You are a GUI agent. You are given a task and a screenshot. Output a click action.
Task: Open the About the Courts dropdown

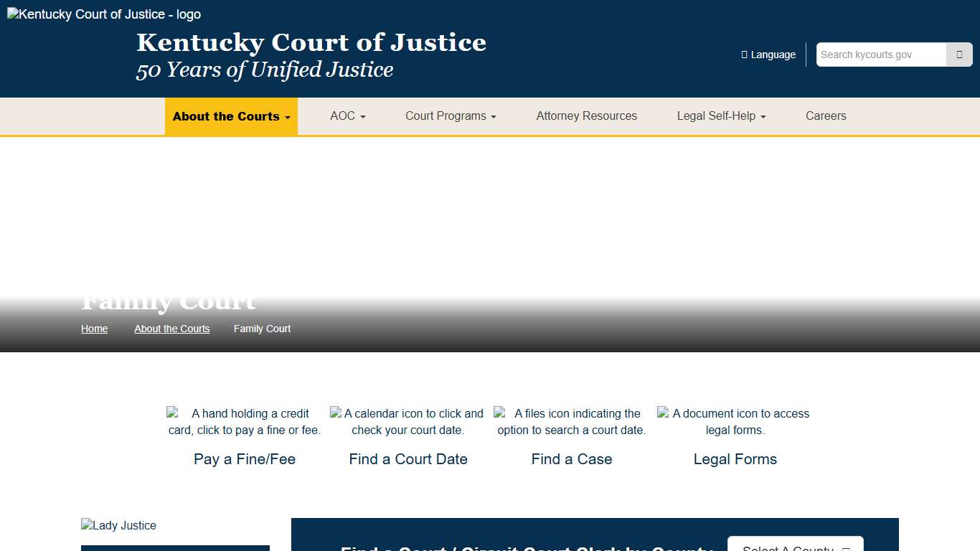click(231, 116)
